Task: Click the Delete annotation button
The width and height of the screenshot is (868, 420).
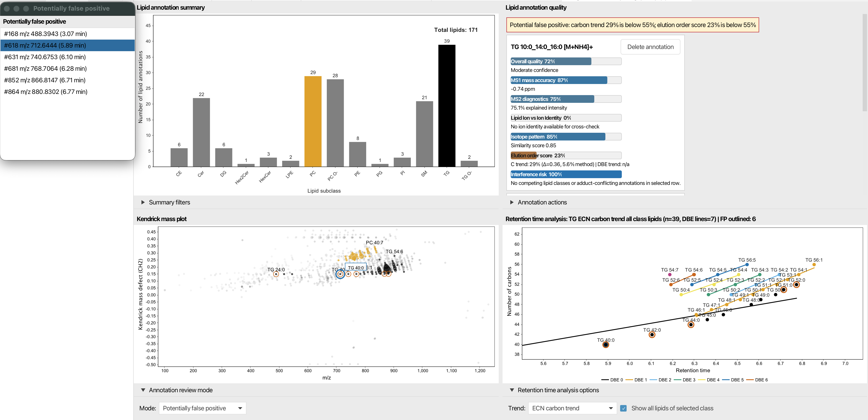Action: click(650, 47)
